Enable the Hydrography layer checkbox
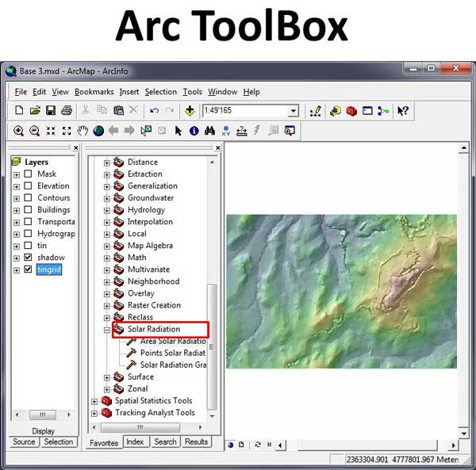Viewport: 476px width, 470px height. tap(28, 234)
